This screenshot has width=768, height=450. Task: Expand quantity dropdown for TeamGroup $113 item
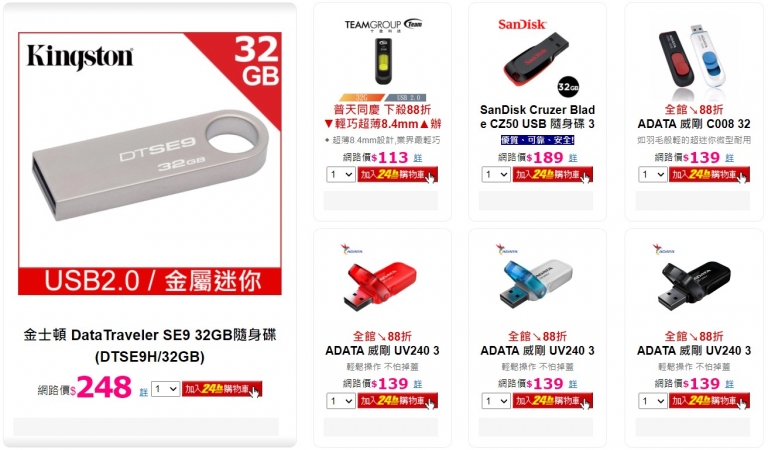[x=341, y=174]
